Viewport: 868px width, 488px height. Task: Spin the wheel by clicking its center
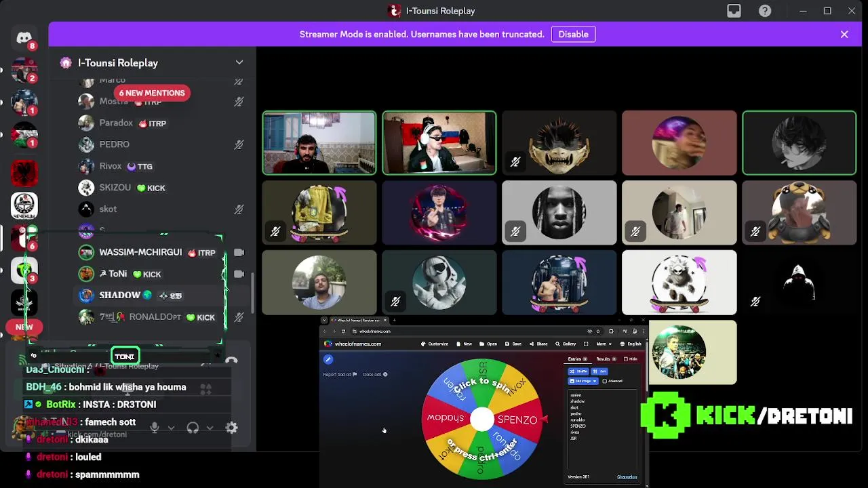482,420
